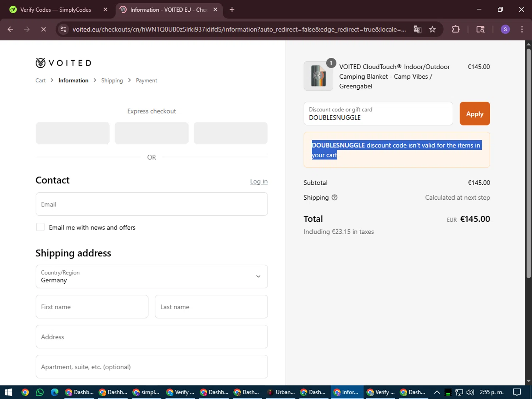Click the third express checkout button
The width and height of the screenshot is (532, 399).
click(231, 133)
